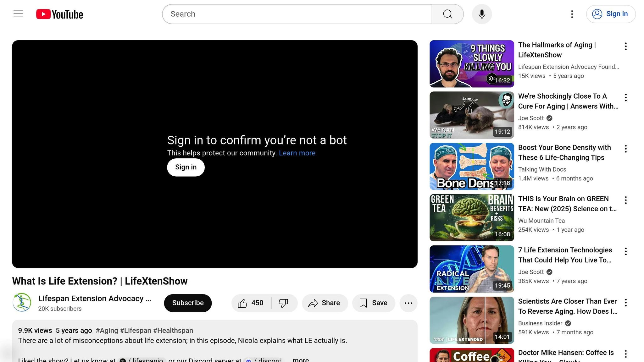This screenshot has width=644, height=362.
Task: Save the video to a playlist
Action: coord(374,303)
